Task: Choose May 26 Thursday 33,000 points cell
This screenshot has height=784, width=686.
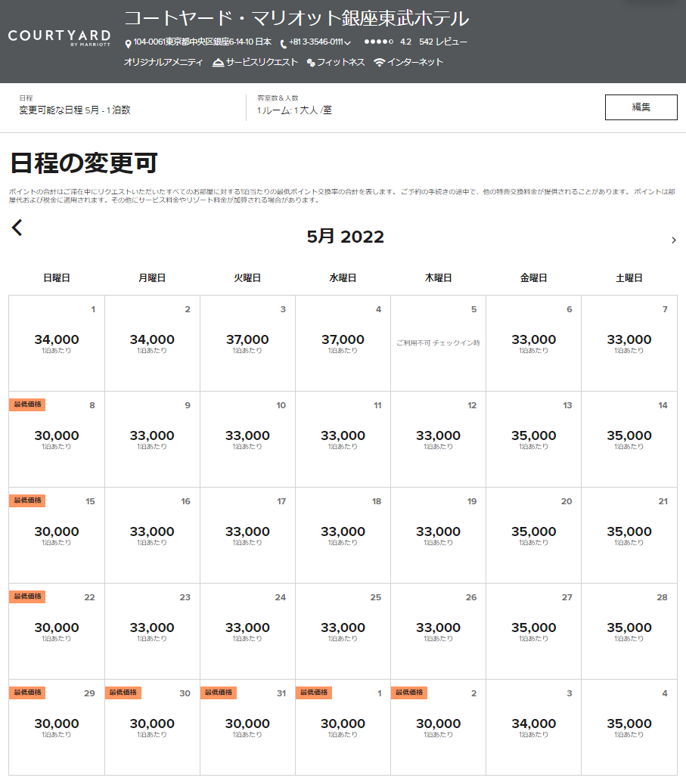Action: coord(438,631)
